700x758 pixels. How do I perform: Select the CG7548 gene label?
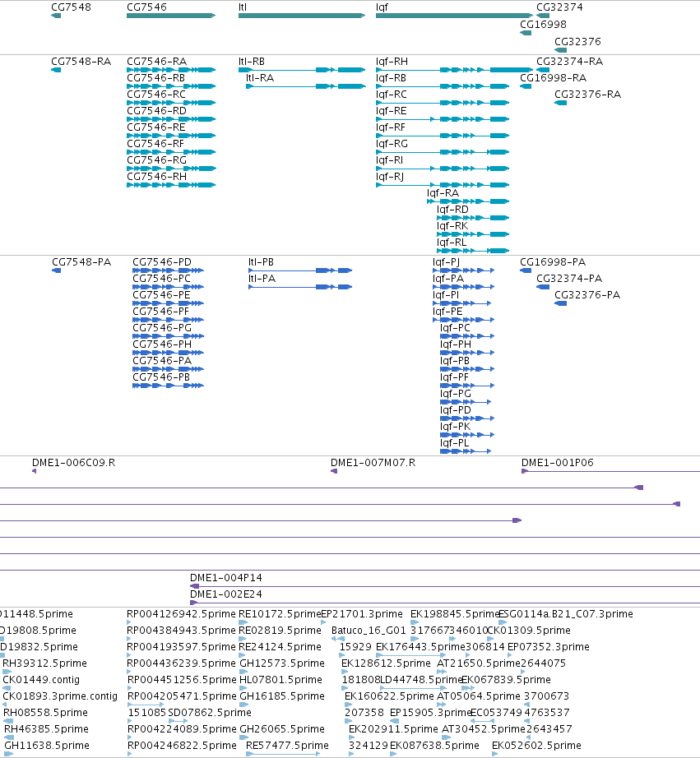(x=71, y=7)
